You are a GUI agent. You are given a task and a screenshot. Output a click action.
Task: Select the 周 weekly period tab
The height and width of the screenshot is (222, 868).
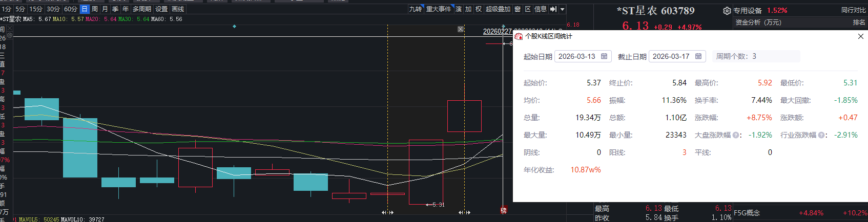click(95, 9)
